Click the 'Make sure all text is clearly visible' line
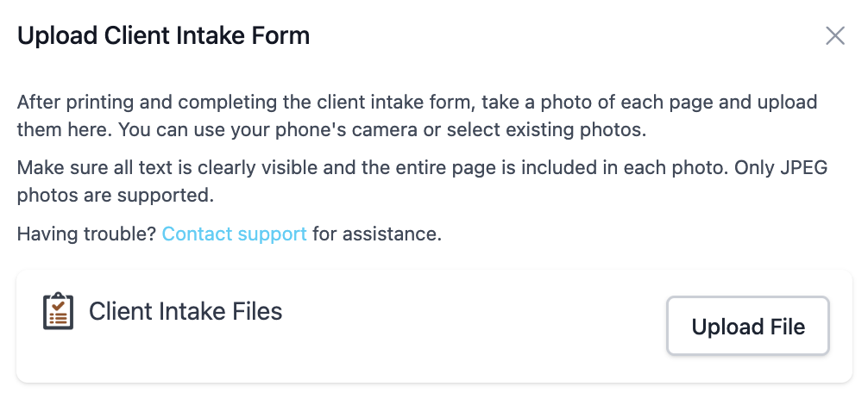Screen dimensions: 868x393 click(x=422, y=167)
